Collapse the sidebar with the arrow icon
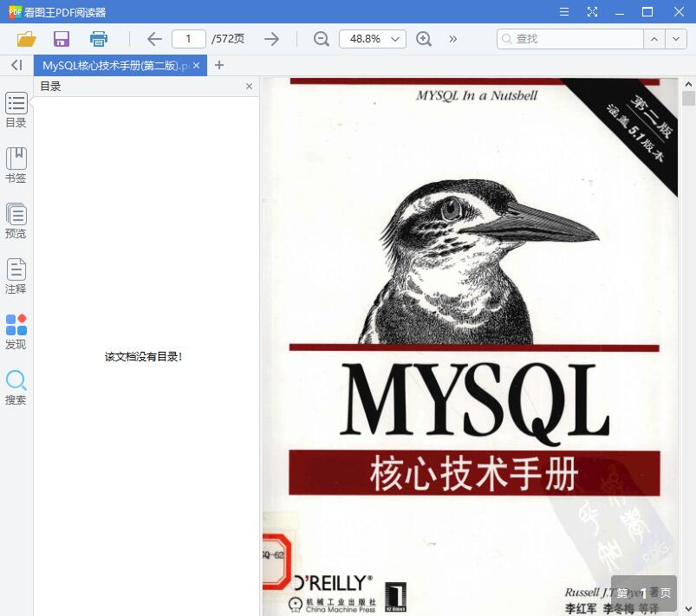 point(16,65)
